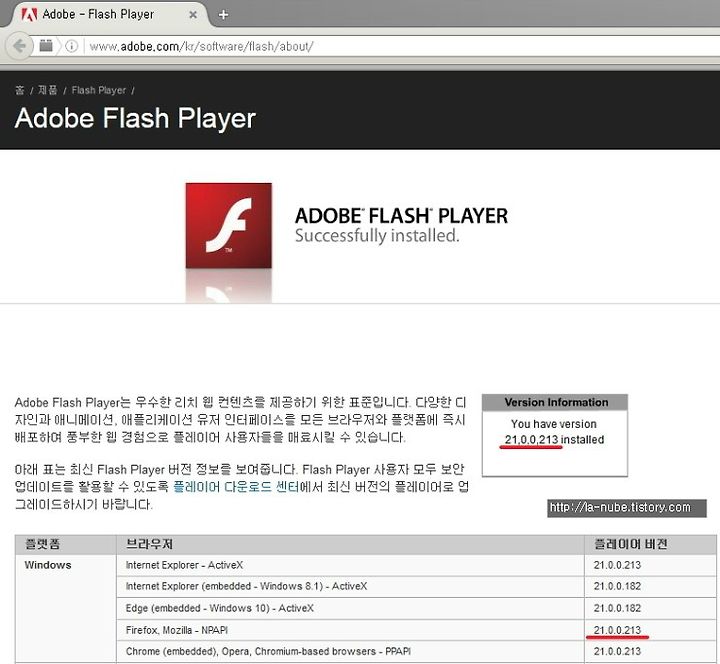Image resolution: width=720 pixels, height=664 pixels.
Task: Open the Flash Player breadcrumb link
Action: (98, 90)
